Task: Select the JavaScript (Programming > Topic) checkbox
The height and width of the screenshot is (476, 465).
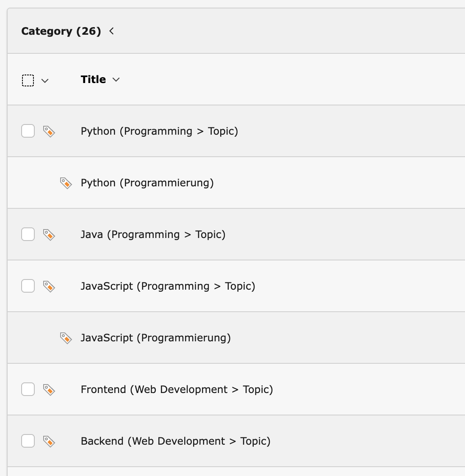Action: click(x=28, y=286)
